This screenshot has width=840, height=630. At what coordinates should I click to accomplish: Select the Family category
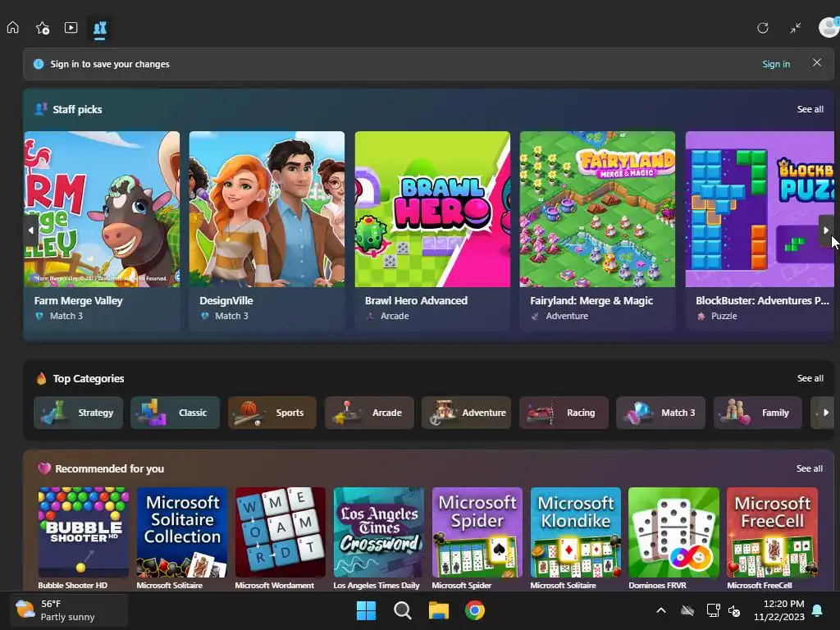pyautogui.click(x=757, y=413)
